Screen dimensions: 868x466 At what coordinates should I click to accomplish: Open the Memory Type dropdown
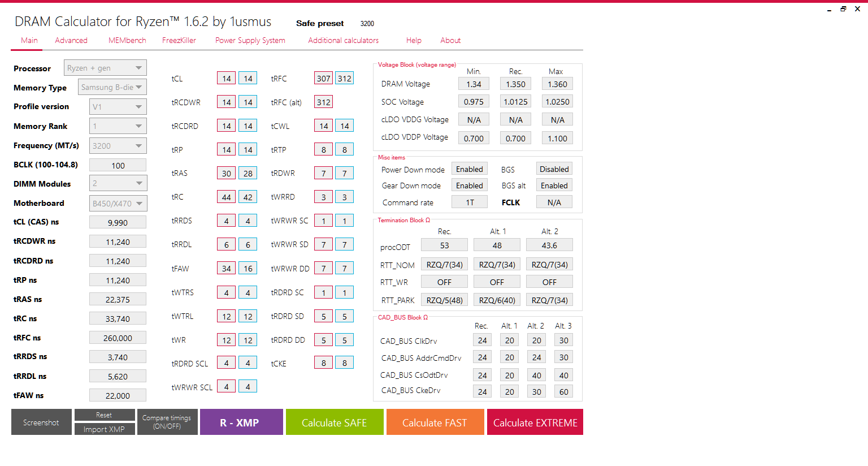click(x=112, y=87)
